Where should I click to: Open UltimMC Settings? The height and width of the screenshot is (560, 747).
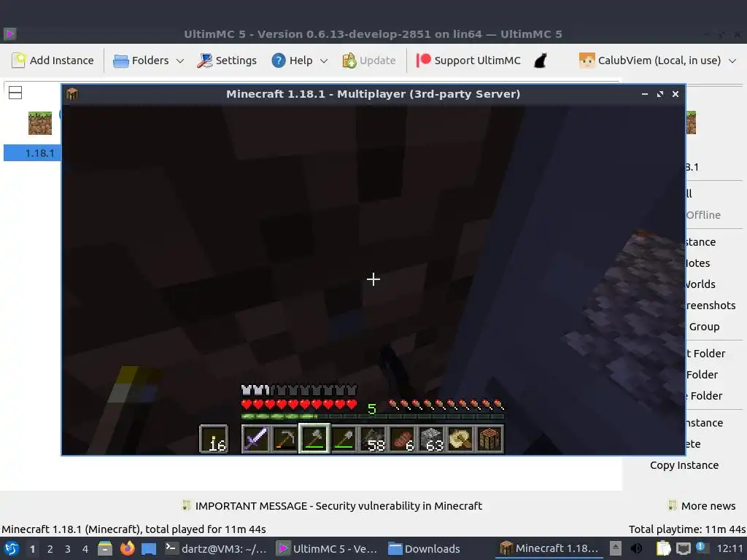click(x=227, y=61)
